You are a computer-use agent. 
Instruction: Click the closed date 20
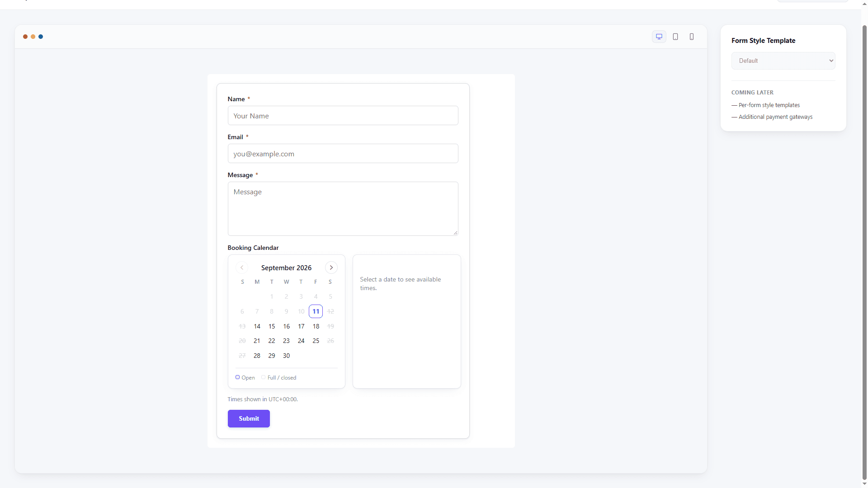tap(242, 341)
